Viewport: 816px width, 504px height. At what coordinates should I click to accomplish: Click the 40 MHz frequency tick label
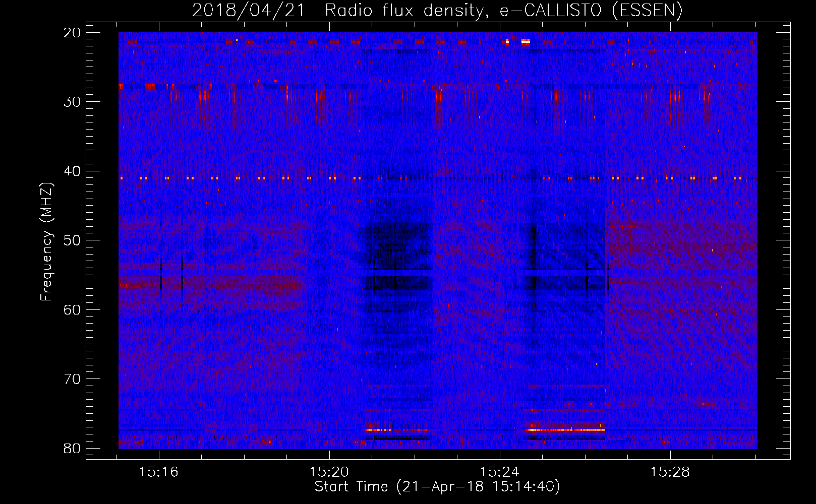click(73, 171)
